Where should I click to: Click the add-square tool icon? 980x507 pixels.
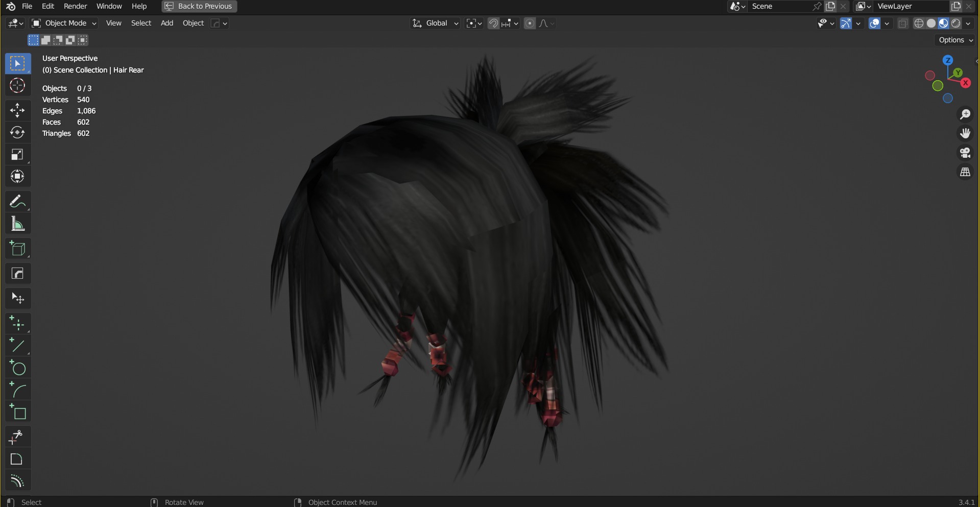click(18, 413)
